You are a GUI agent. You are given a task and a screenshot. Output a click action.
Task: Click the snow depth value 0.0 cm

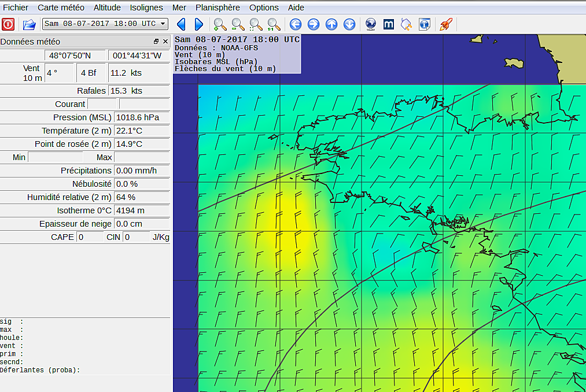[x=142, y=224]
